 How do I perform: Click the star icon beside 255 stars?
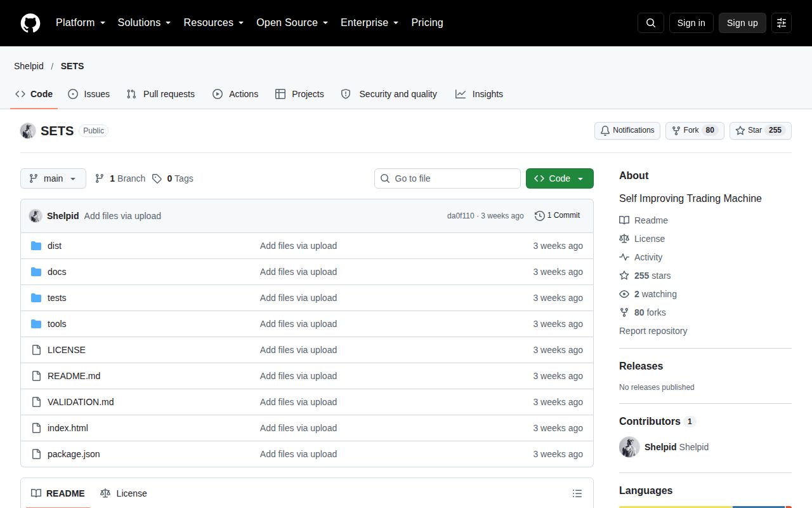pos(624,276)
